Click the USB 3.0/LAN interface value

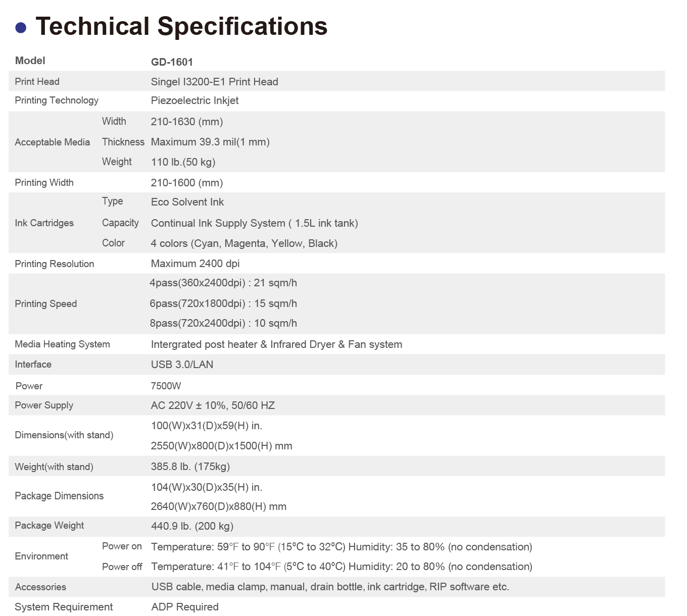182,365
